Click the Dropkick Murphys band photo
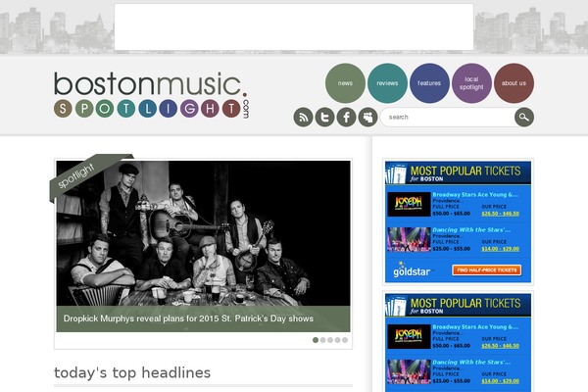The image size is (588, 392). click(x=203, y=233)
